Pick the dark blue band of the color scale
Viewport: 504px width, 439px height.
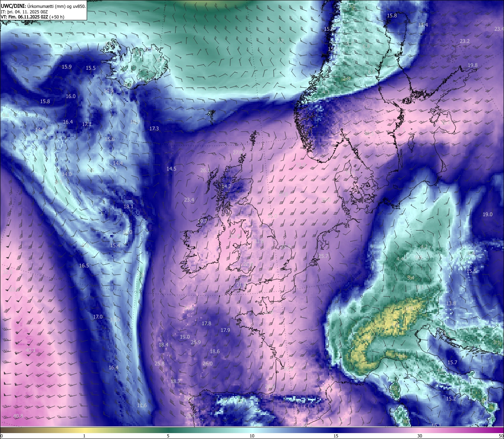(x=336, y=430)
